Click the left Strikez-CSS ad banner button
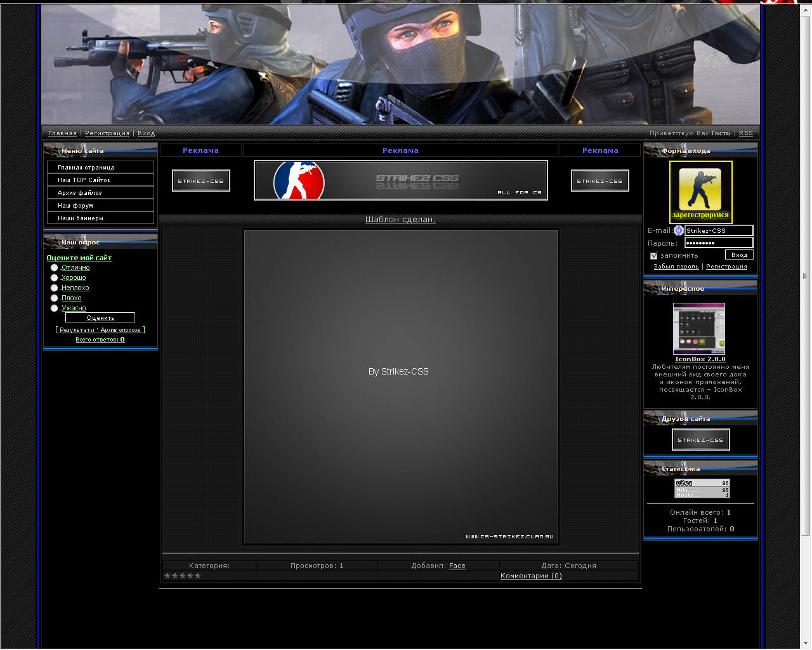 (201, 181)
